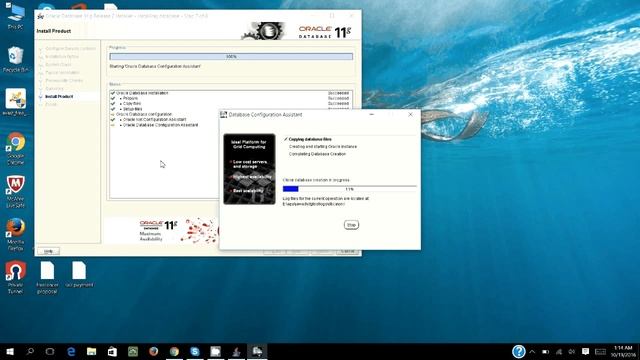
Task: Open the taskbar clock and date
Action: coord(623,351)
